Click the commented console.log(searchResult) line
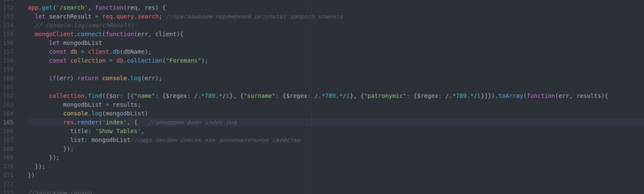Screen dimensions: 644x194 coord(85,25)
